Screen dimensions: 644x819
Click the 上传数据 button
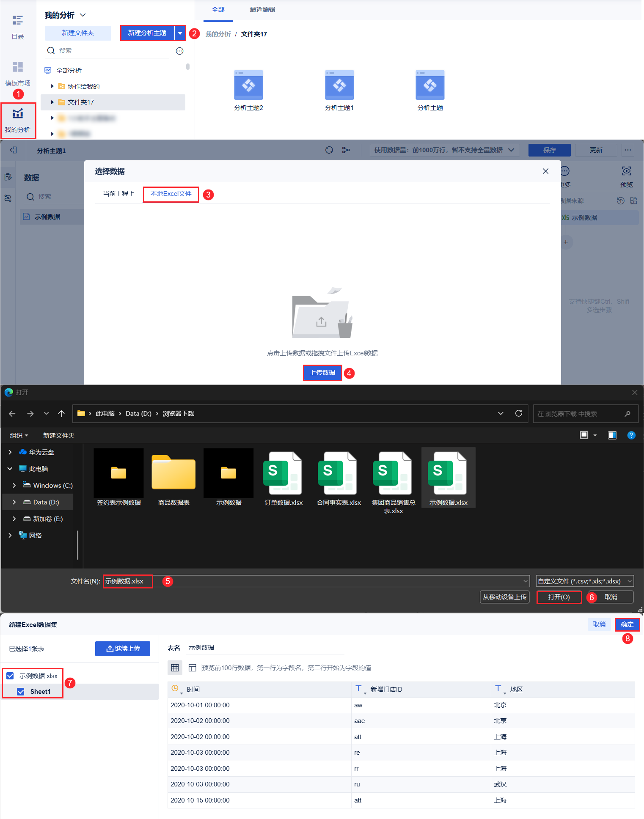[322, 373]
